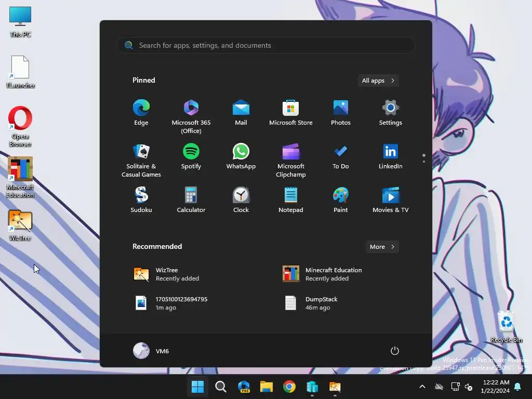Open the Calculator app
This screenshot has width=532, height=399.
[x=191, y=200]
